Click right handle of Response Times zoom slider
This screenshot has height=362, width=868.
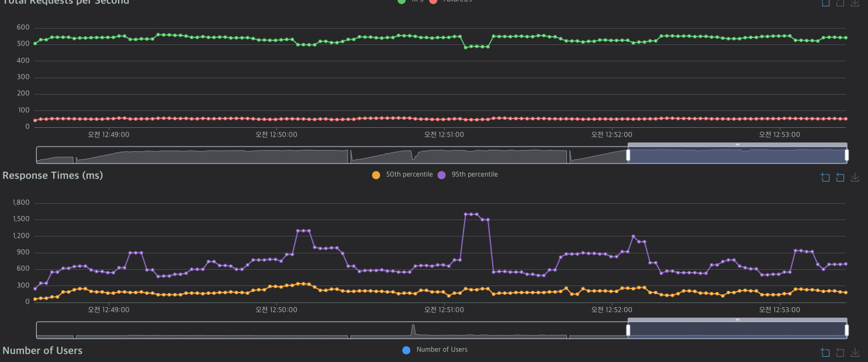(x=846, y=330)
